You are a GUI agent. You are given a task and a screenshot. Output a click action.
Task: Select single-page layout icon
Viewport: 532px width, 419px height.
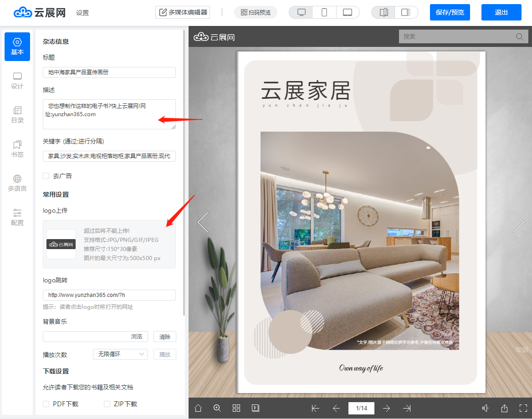click(x=406, y=12)
